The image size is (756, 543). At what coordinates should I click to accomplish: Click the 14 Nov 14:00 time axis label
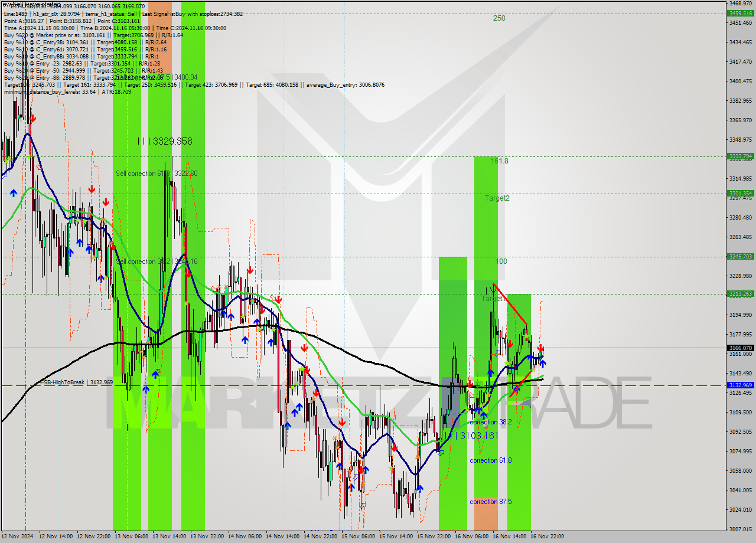click(x=282, y=537)
